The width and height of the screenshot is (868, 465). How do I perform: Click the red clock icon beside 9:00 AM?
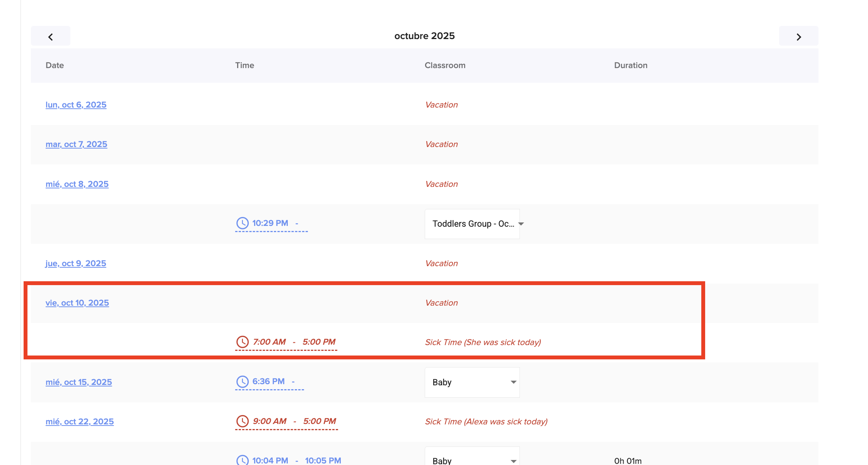[242, 421]
